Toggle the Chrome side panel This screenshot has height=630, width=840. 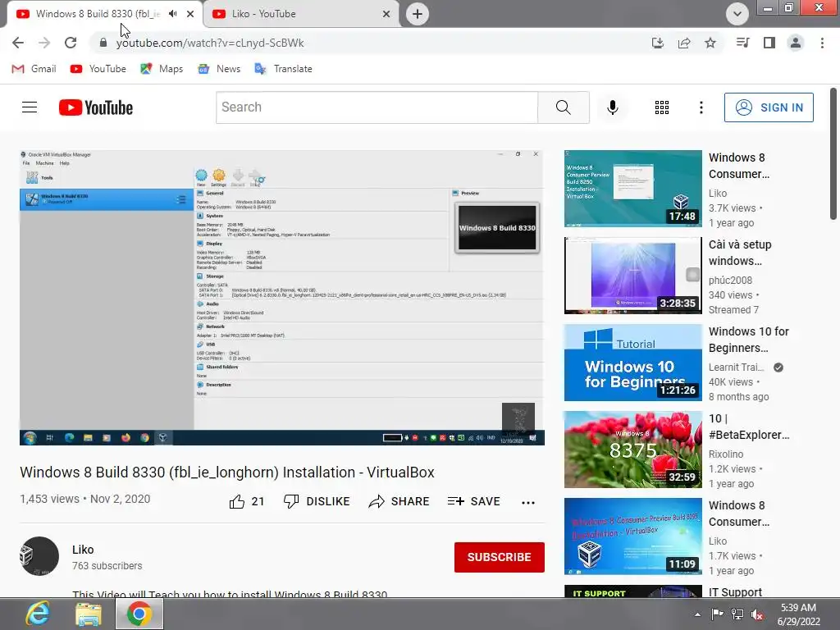769,43
